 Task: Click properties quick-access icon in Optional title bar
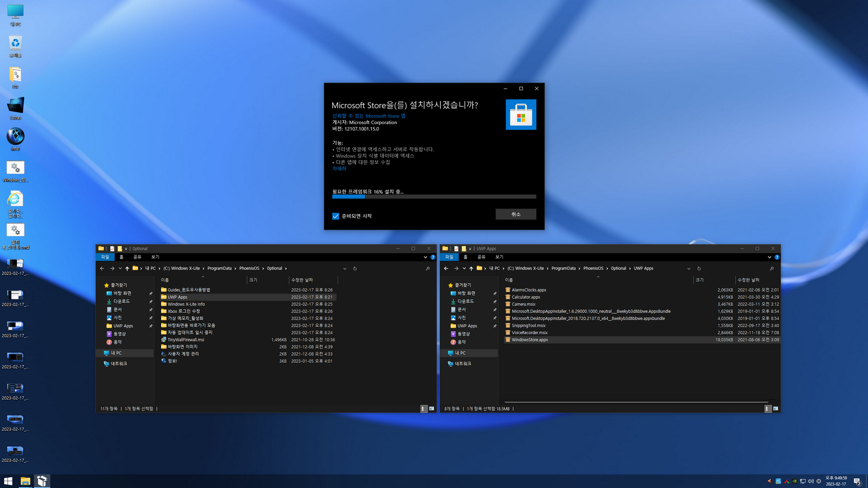point(112,249)
